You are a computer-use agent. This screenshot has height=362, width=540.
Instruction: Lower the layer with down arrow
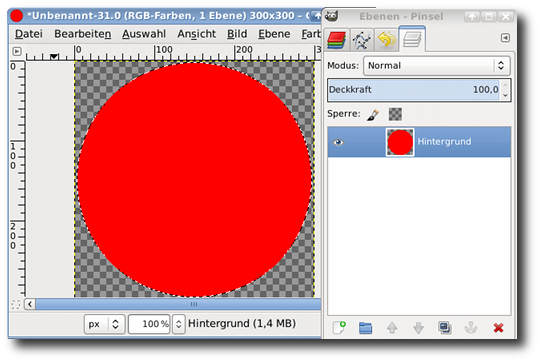[x=418, y=328]
